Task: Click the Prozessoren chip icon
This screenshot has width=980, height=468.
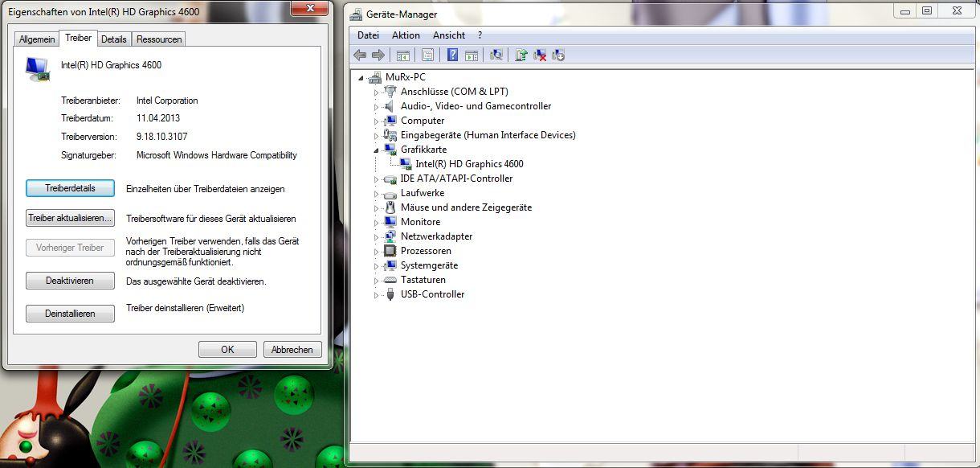Action: coord(390,251)
